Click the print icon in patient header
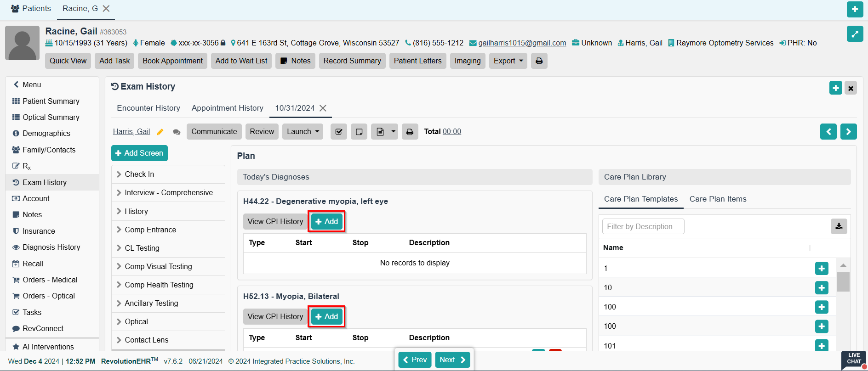Image resolution: width=868 pixels, height=371 pixels. tap(539, 61)
